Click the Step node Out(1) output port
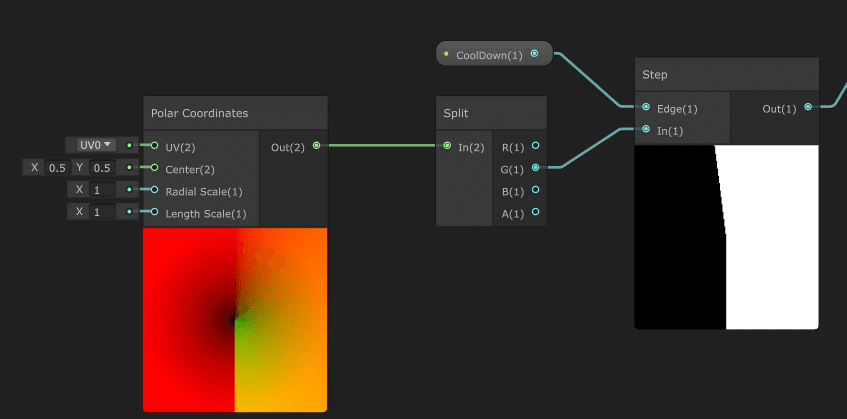 (x=808, y=107)
